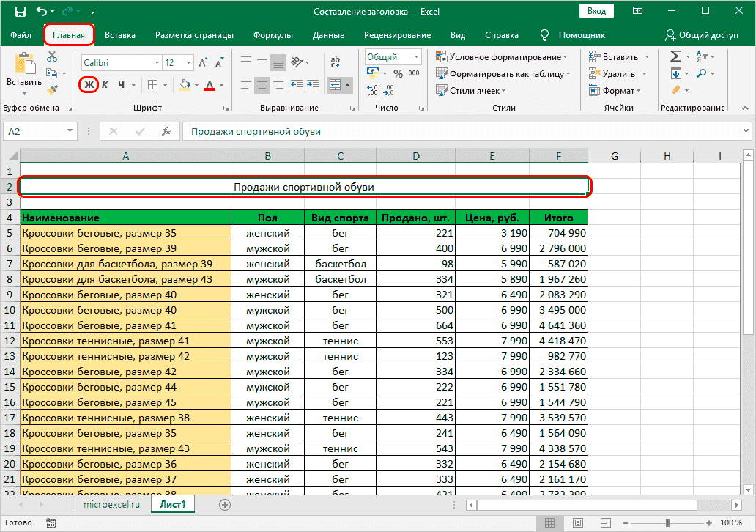Toggle center horizontal alignment
The width and height of the screenshot is (756, 532).
coord(262,85)
